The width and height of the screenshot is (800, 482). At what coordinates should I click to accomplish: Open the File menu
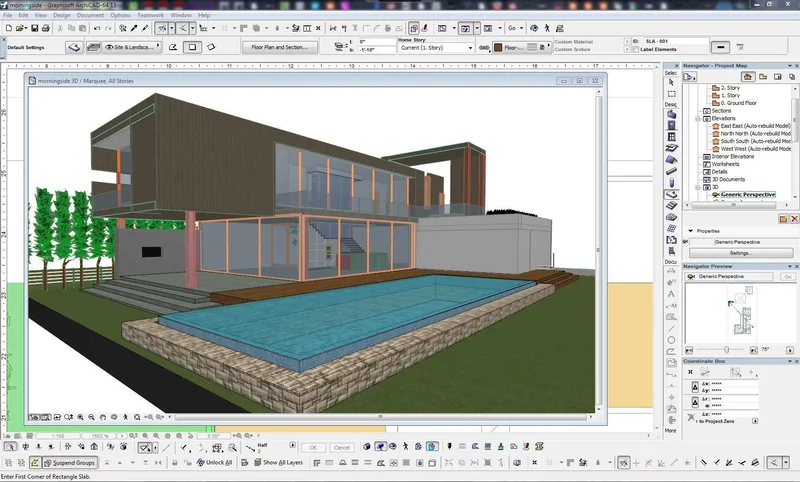[8, 15]
